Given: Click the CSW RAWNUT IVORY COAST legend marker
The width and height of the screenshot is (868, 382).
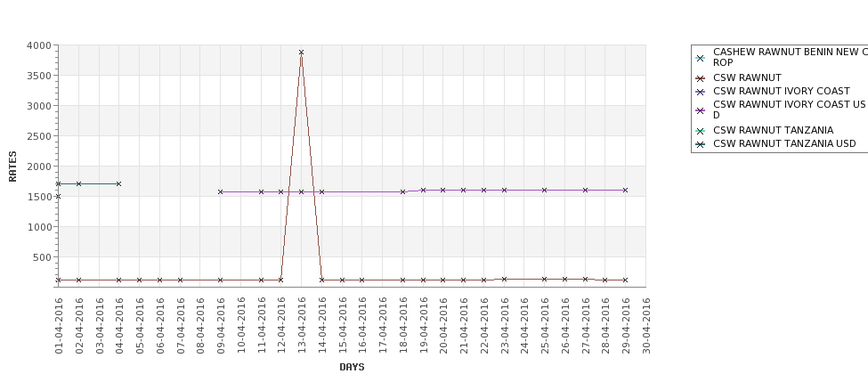Looking at the screenshot, I should click(701, 92).
